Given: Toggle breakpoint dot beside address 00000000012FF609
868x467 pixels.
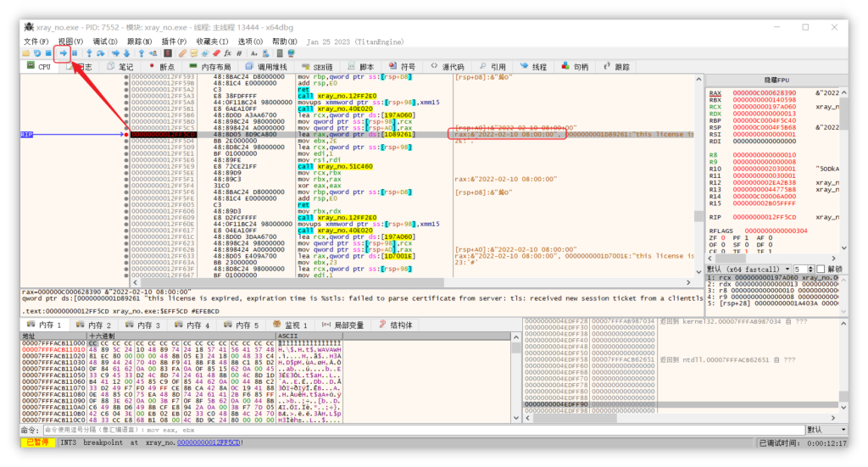Looking at the screenshot, I should pos(126,218).
